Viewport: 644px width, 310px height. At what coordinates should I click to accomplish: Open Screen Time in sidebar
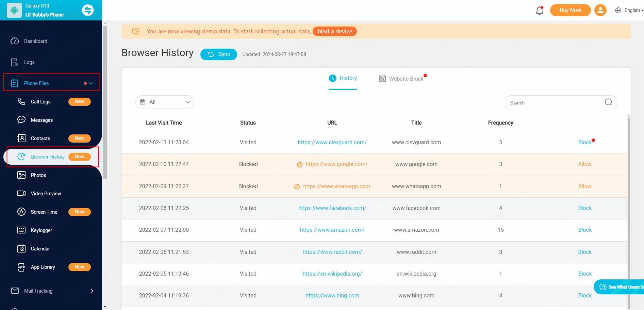44,212
